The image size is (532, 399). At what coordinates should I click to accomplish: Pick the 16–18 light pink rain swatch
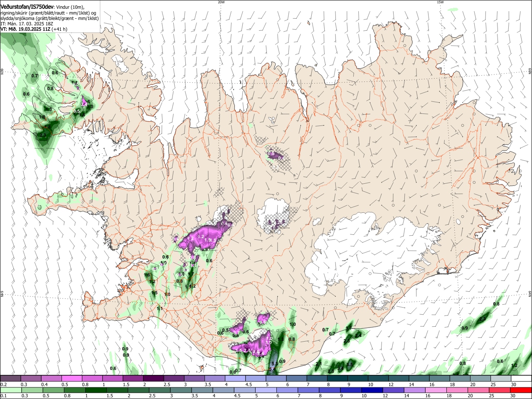(x=436, y=390)
